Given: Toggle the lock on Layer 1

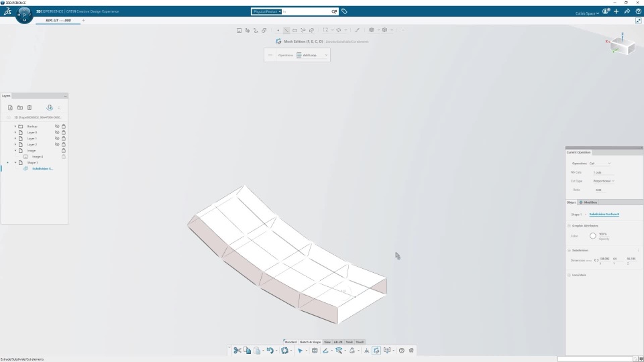Looking at the screenshot, I should pyautogui.click(x=64, y=138).
